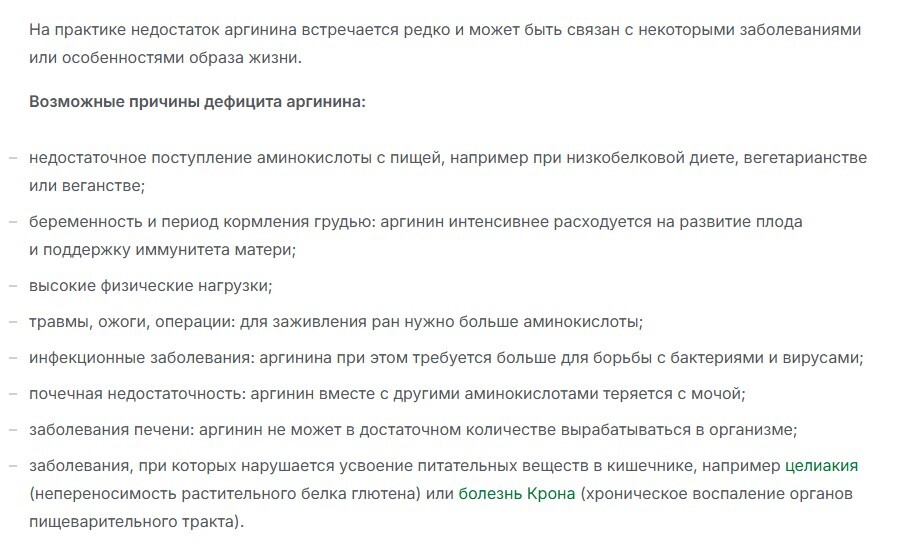Click the bullet about инфекционные заболевания
The height and width of the screenshot is (553, 919).
446,358
